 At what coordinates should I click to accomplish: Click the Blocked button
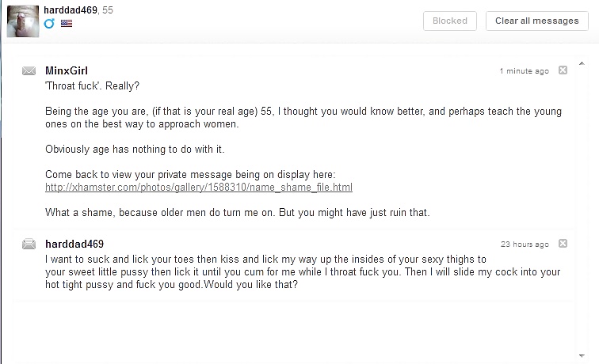pos(450,21)
